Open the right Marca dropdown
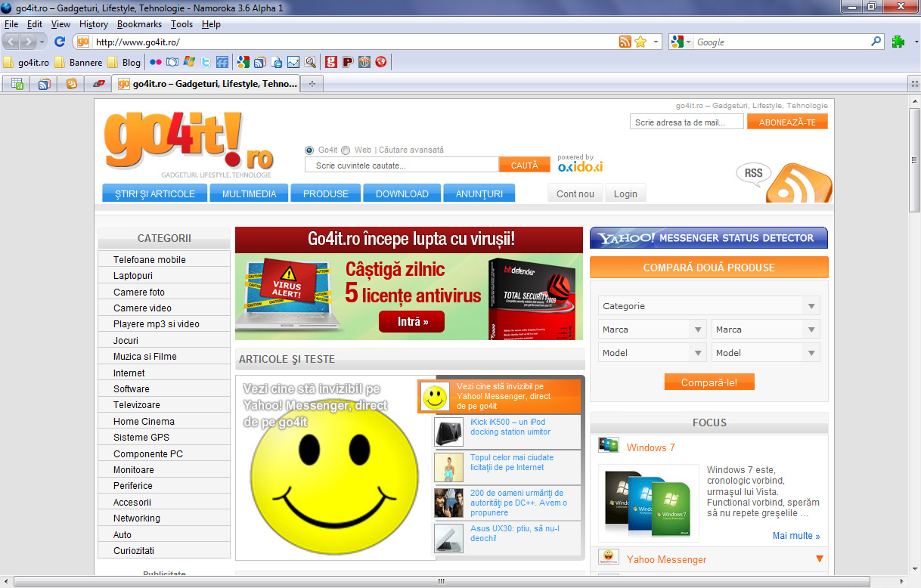The image size is (921, 588). [766, 330]
